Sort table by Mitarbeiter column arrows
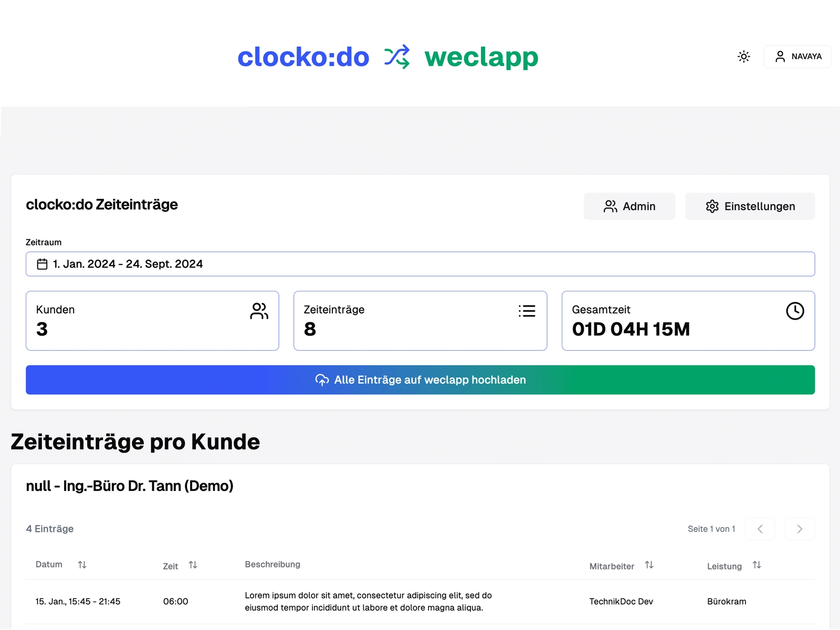Image resolution: width=840 pixels, height=630 pixels. (649, 565)
